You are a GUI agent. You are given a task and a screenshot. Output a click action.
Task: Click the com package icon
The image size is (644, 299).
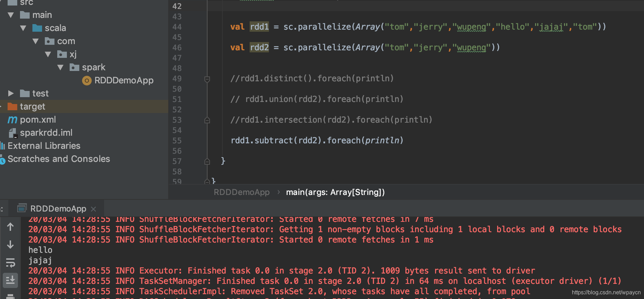click(x=50, y=41)
